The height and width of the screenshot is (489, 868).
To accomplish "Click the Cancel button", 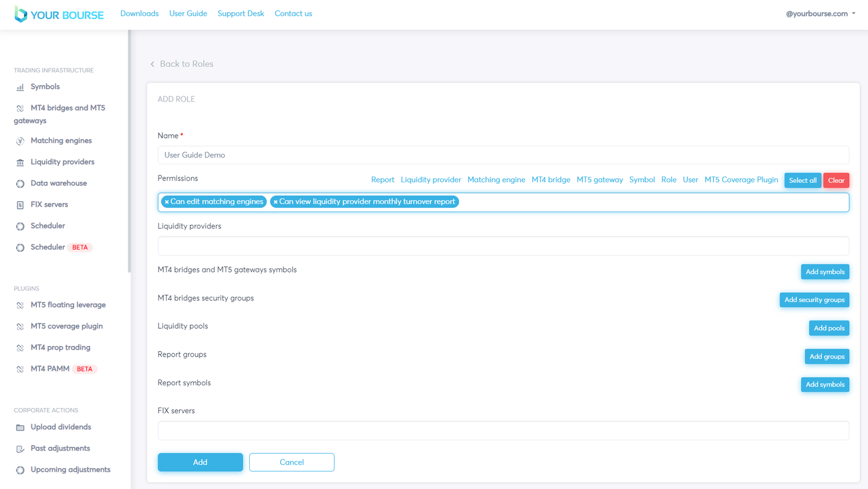I will pos(291,462).
